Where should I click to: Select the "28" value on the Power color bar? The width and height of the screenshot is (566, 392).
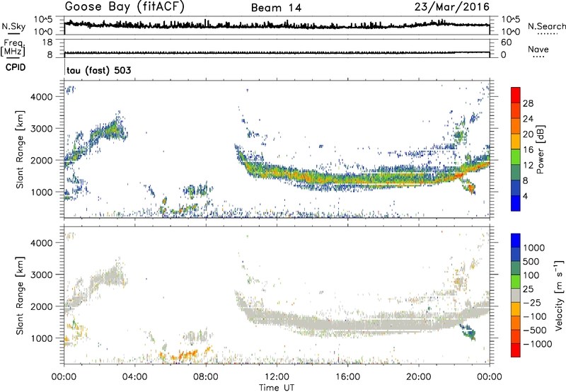528,103
